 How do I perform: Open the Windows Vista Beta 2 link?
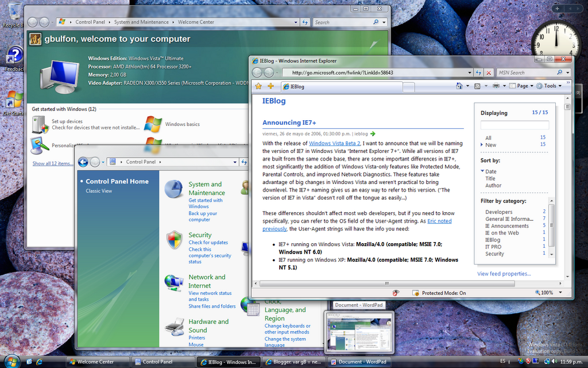(x=335, y=143)
